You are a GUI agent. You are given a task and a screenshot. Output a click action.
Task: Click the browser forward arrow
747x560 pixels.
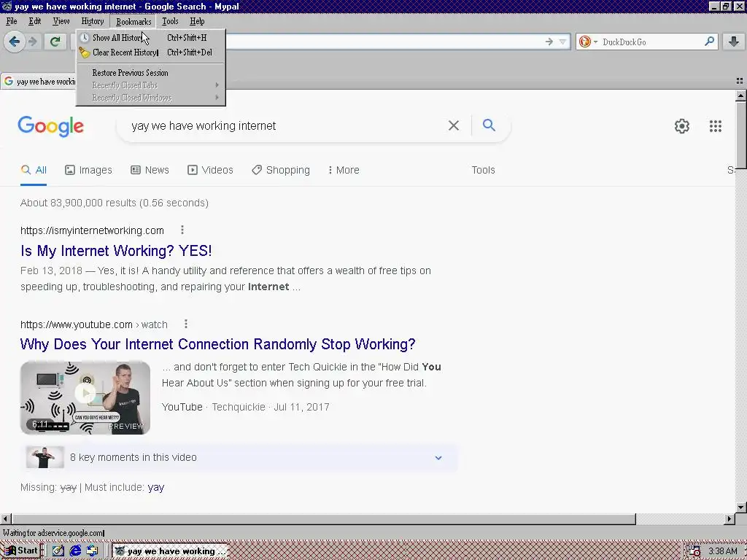click(x=33, y=42)
